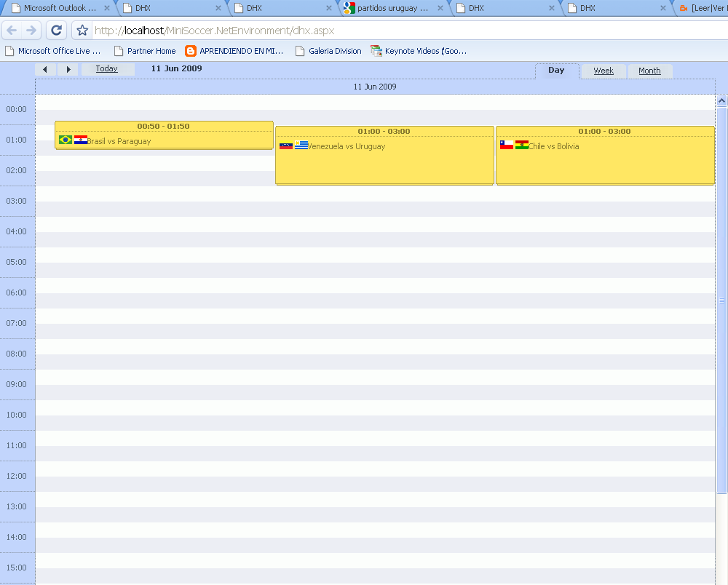Close the Microsoft Outlook tab
This screenshot has width=728, height=585.
tap(107, 8)
